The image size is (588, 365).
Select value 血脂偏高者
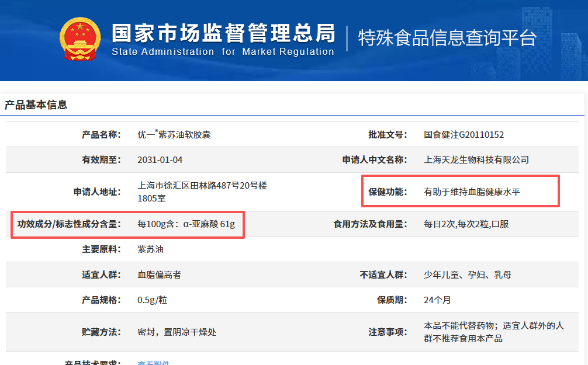tap(159, 274)
